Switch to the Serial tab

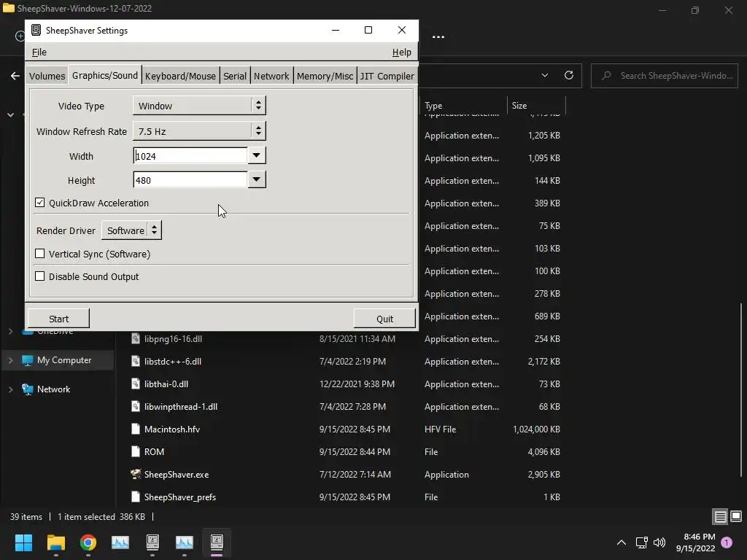pos(235,76)
